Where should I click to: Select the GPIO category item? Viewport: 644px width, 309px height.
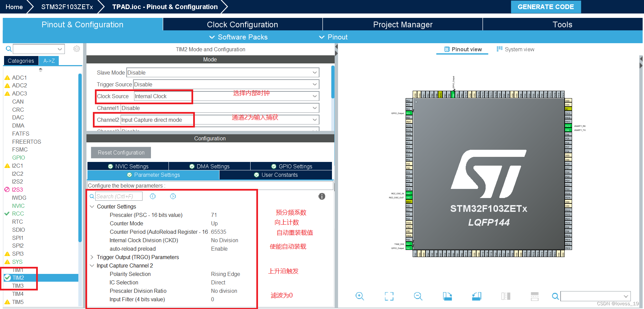point(19,158)
